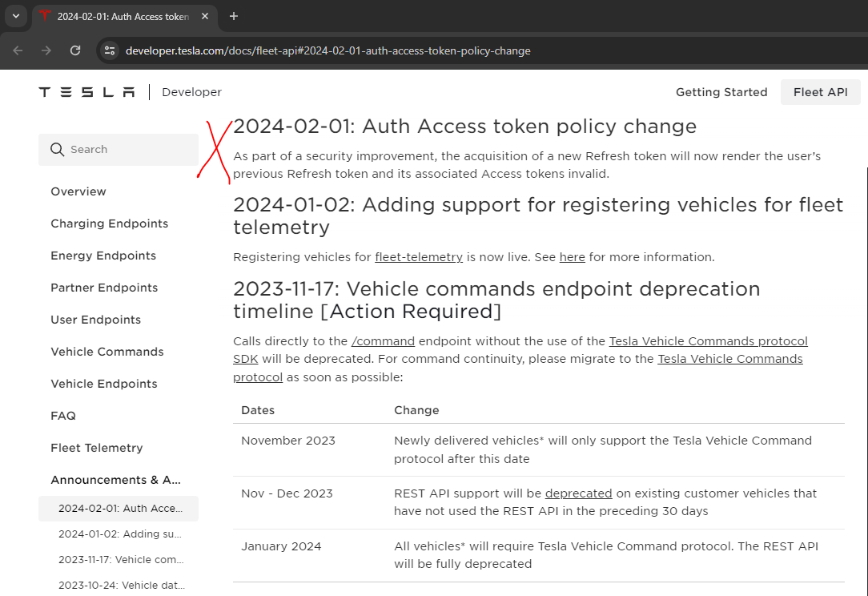Click the 'Change' table column header

click(x=416, y=410)
